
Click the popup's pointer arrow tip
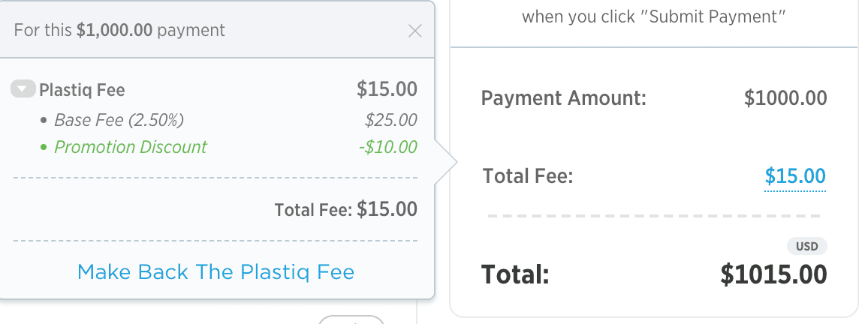point(454,160)
